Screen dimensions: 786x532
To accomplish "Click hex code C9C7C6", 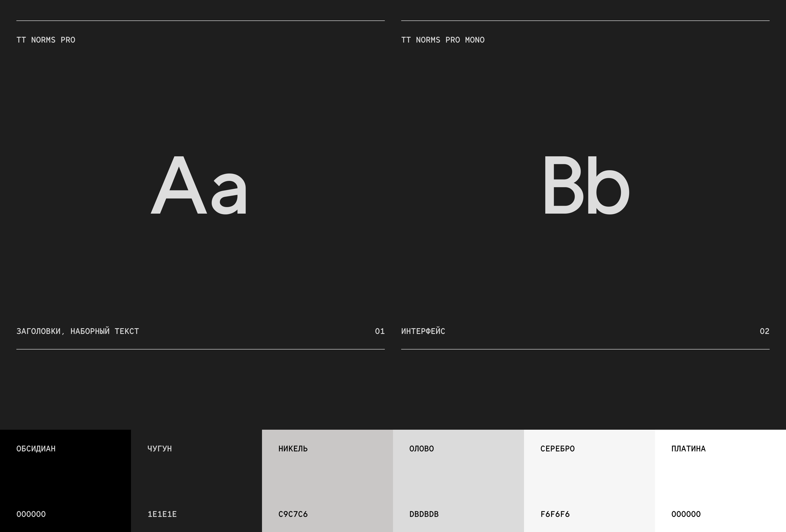I will coord(293,514).
